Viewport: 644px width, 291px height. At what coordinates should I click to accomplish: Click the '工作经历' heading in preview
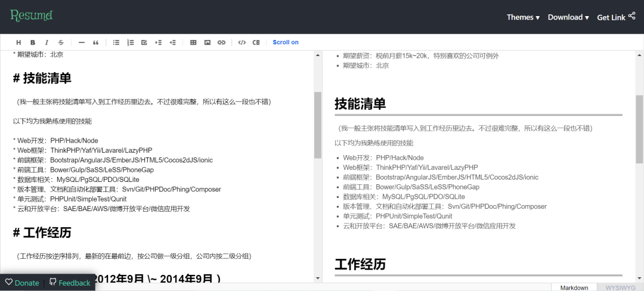pos(360,264)
